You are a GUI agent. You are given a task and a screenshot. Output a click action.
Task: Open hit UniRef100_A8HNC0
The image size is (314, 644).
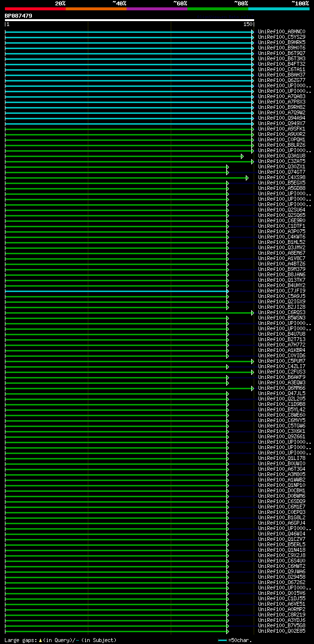pos(282,31)
